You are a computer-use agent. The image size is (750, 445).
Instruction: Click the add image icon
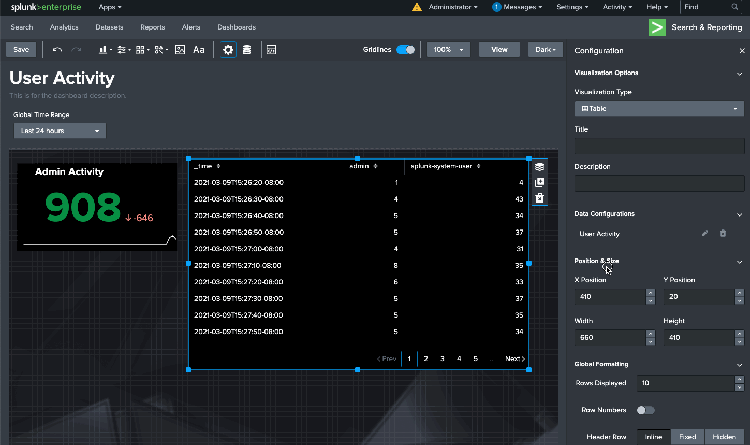pos(180,49)
